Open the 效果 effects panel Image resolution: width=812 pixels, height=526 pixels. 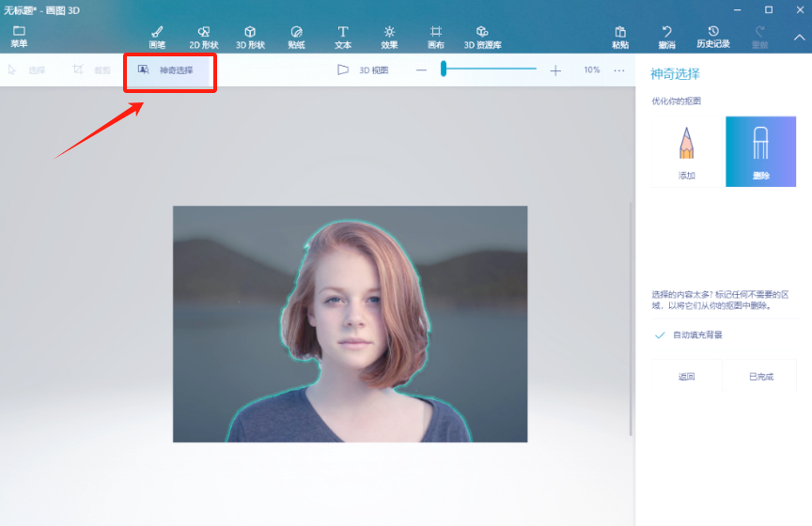(x=389, y=37)
